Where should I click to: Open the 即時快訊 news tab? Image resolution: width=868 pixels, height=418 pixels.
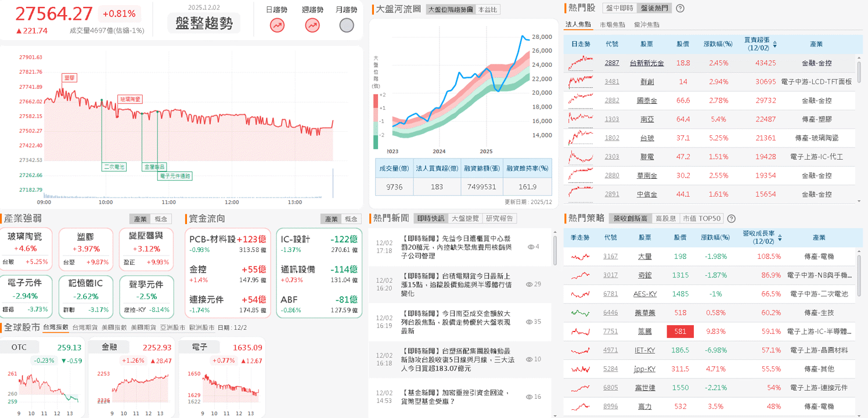[431, 218]
